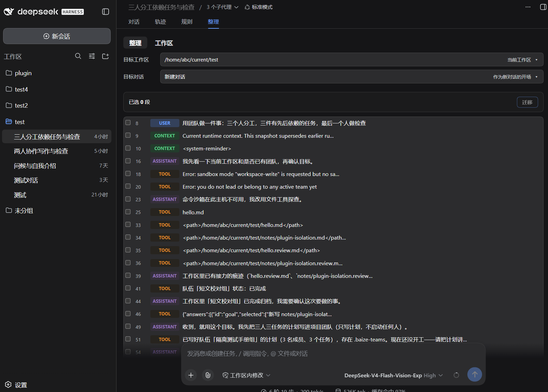
Task: Switch to the 对话 tab
Action: click(x=134, y=22)
